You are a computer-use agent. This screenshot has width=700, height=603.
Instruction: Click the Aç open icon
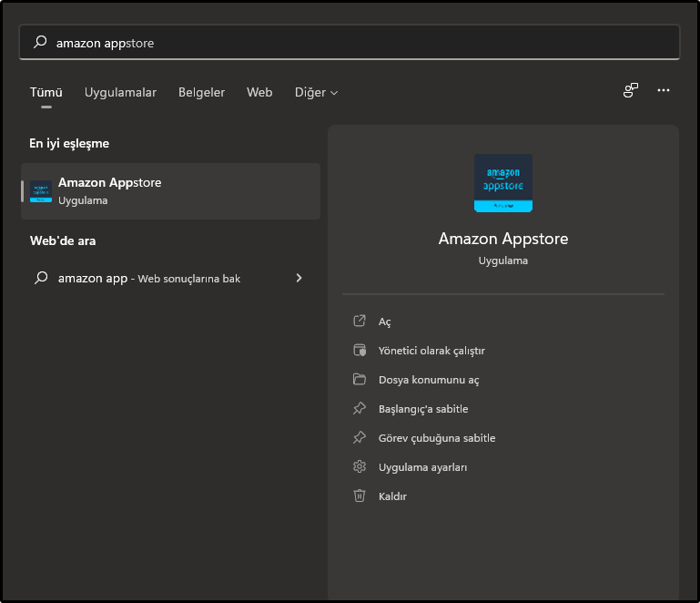coord(360,322)
